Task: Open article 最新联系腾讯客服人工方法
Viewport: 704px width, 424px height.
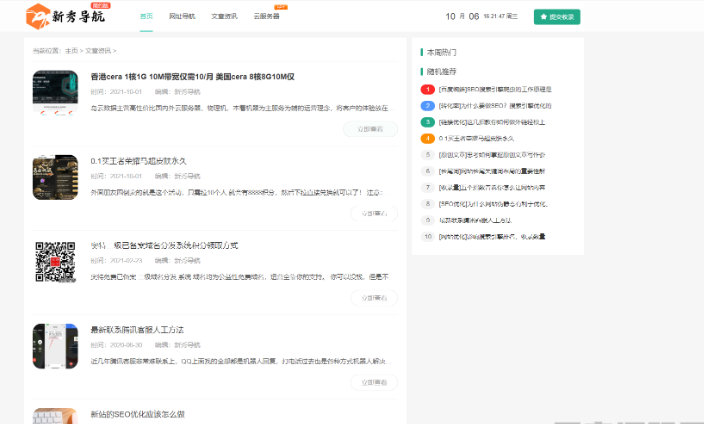Action: [x=137, y=330]
